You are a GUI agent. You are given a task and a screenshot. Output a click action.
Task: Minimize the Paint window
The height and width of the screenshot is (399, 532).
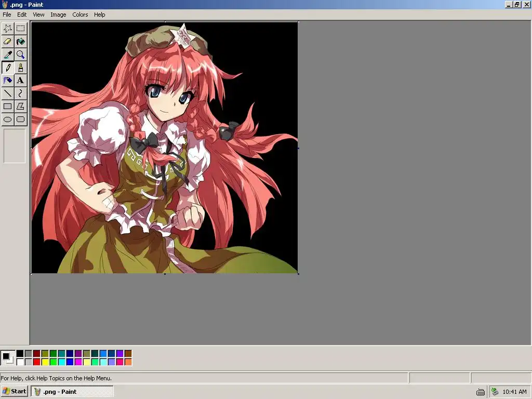click(x=509, y=4)
